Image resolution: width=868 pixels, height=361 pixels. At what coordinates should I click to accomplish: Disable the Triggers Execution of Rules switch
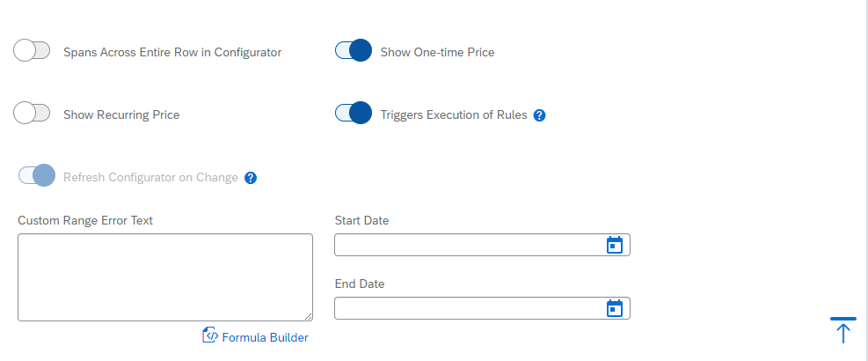(354, 114)
